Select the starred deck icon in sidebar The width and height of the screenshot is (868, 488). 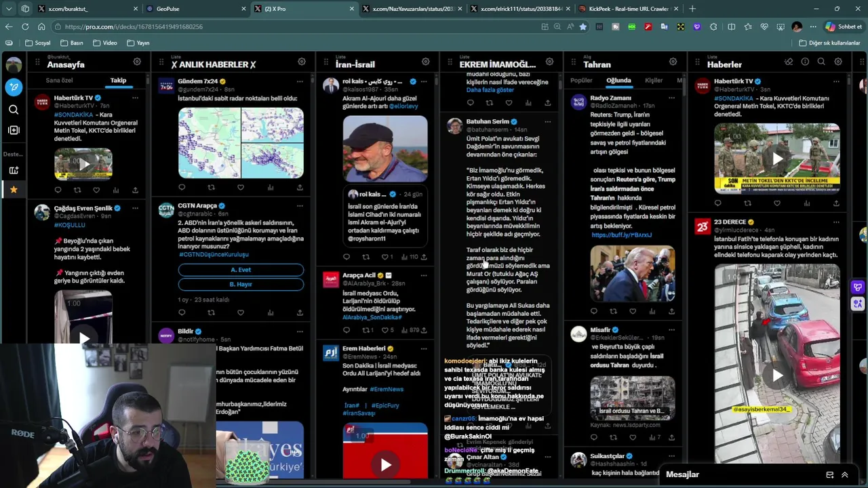tap(14, 190)
